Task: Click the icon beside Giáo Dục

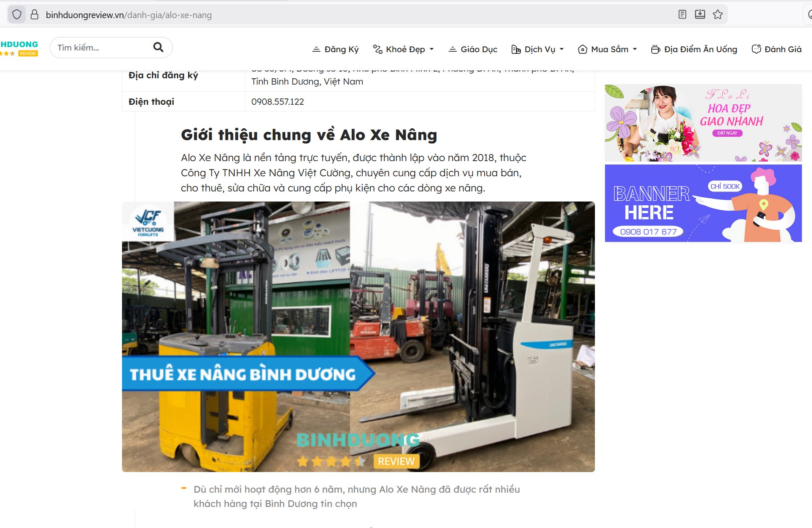Action: 452,49
